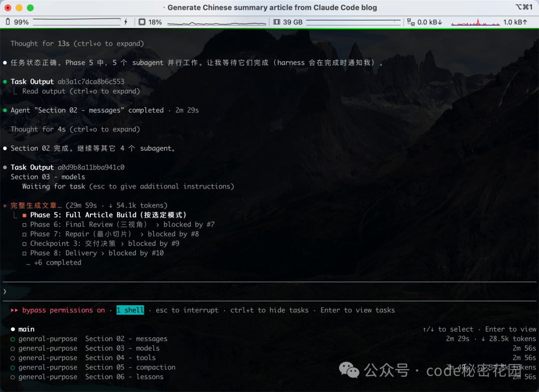Click the CPU chip icon
The width and height of the screenshot is (539, 392).
142,22
